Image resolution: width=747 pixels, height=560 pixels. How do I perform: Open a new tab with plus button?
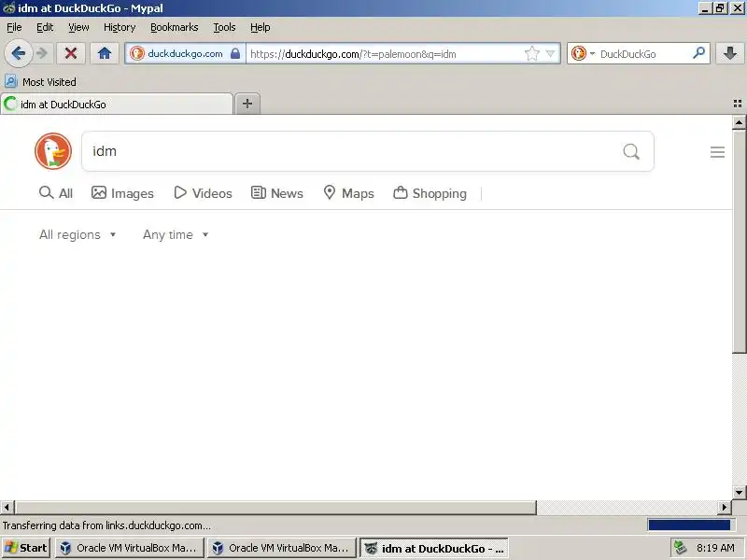(247, 104)
